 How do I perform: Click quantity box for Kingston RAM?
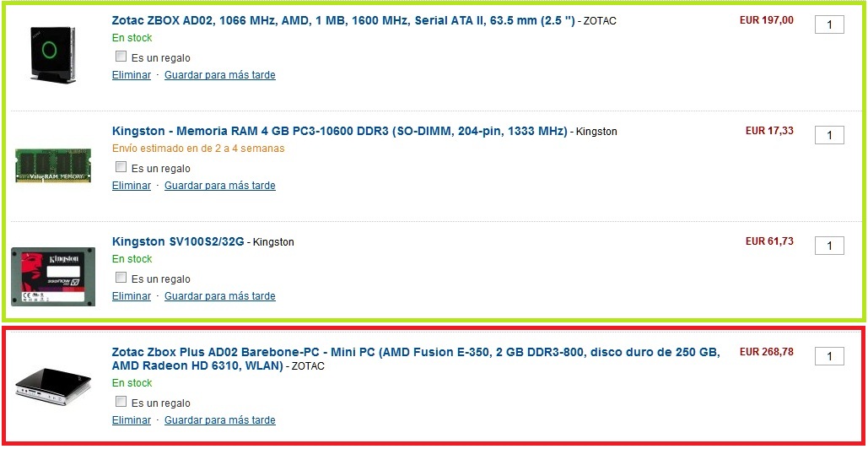tap(829, 135)
